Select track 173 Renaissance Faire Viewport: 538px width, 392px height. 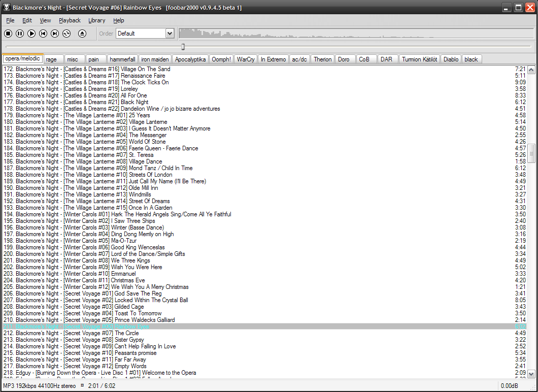pyautogui.click(x=264, y=76)
